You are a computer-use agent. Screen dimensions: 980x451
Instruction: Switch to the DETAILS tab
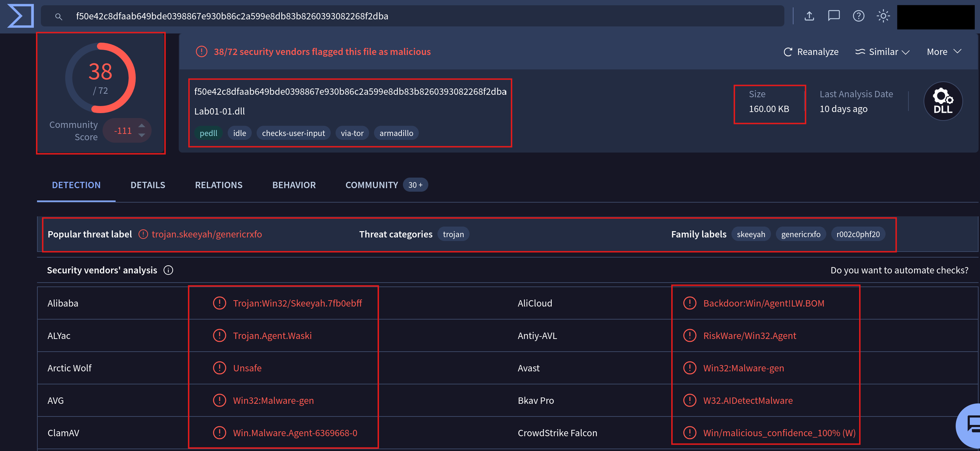click(148, 185)
